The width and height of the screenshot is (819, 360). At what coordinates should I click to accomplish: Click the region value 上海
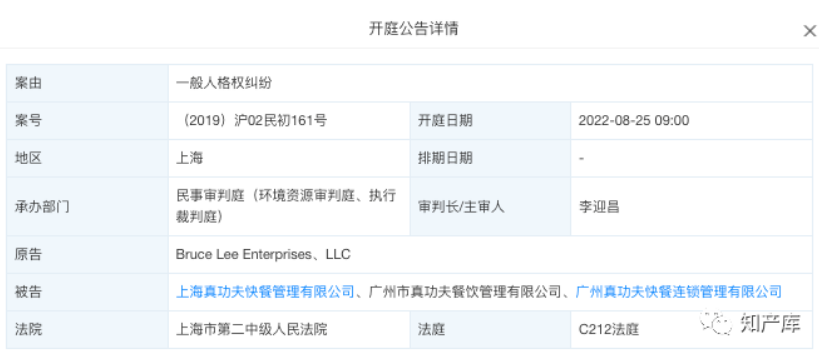[190, 158]
